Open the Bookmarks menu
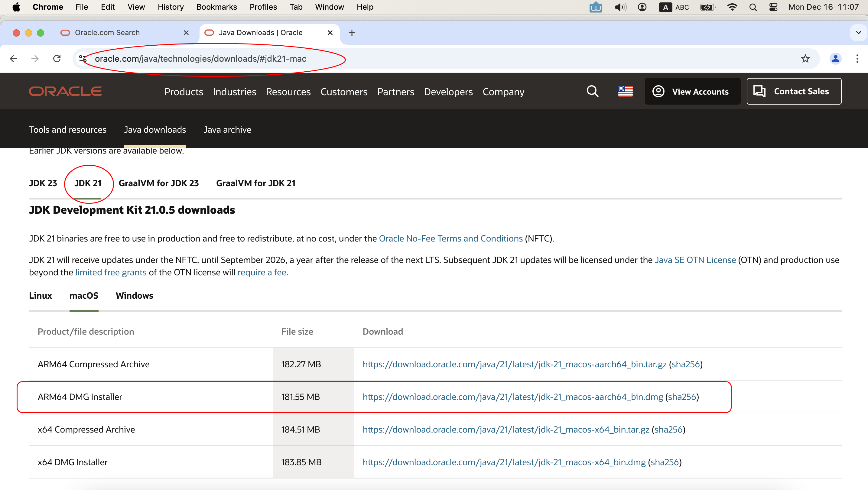Image resolution: width=868 pixels, height=490 pixels. point(216,7)
